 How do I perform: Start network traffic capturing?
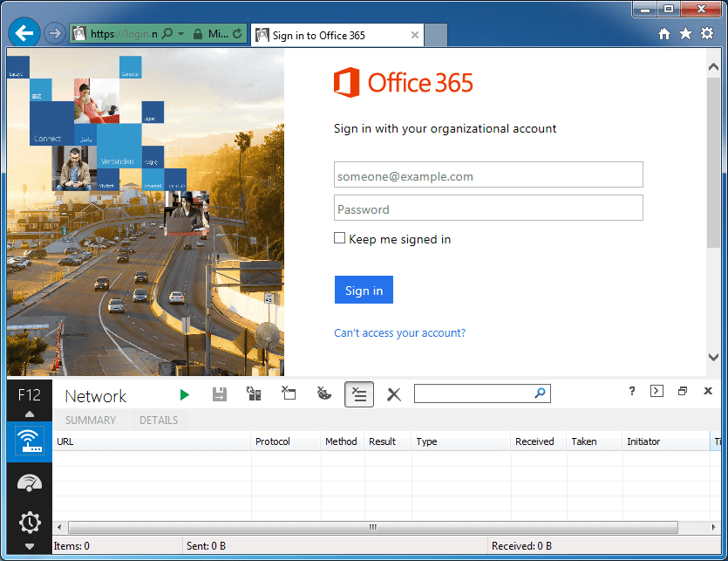(184, 393)
